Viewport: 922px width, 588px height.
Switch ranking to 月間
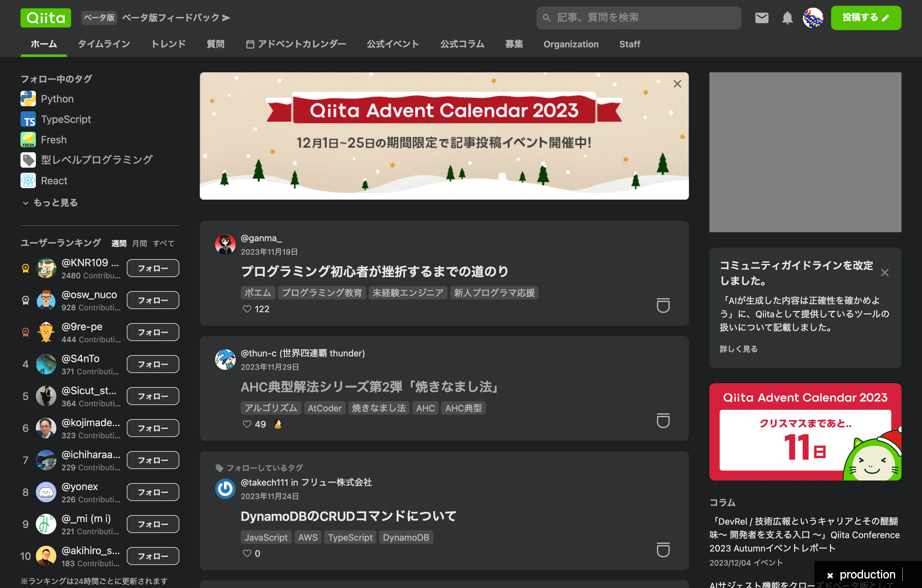point(139,243)
